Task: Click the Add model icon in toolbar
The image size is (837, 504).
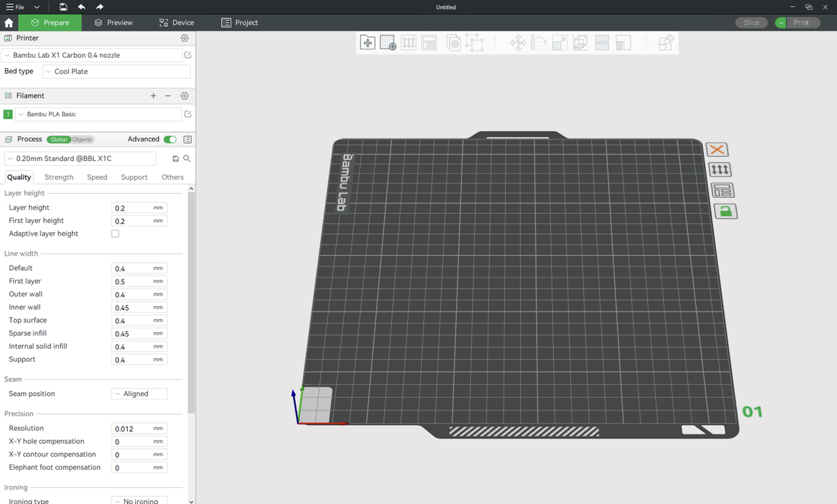Action: pyautogui.click(x=368, y=43)
